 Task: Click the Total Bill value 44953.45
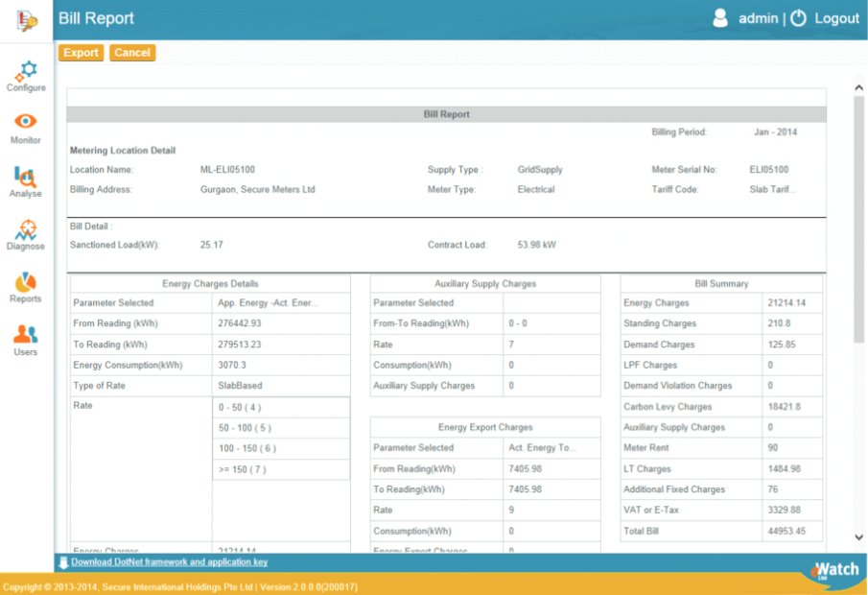click(x=786, y=531)
